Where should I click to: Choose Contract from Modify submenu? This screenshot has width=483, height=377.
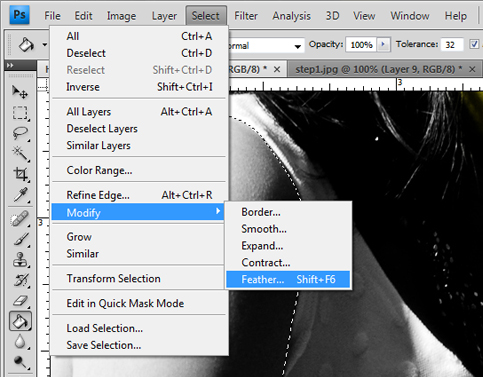[288, 263]
